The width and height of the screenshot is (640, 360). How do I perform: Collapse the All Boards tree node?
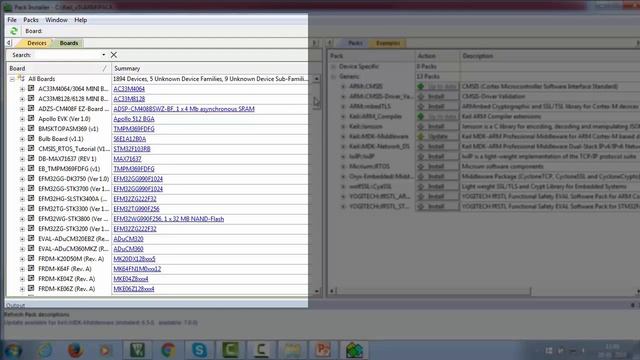[12, 79]
